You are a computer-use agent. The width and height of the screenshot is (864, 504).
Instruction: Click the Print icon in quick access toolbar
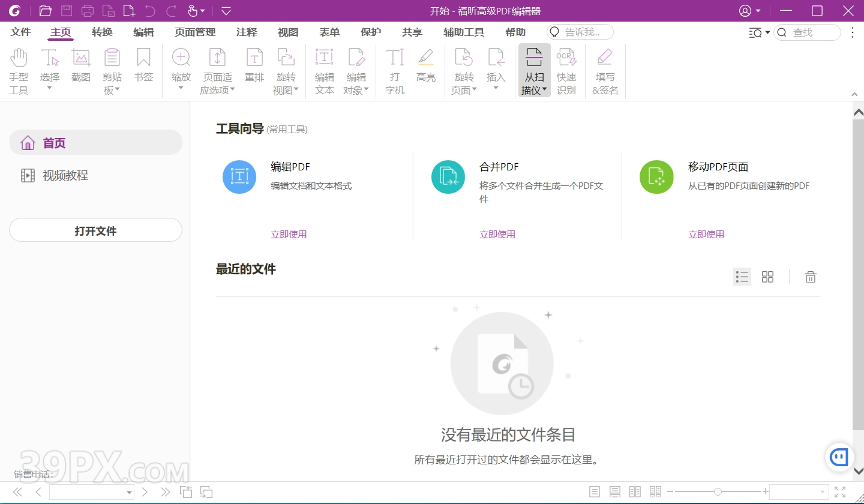click(x=88, y=11)
